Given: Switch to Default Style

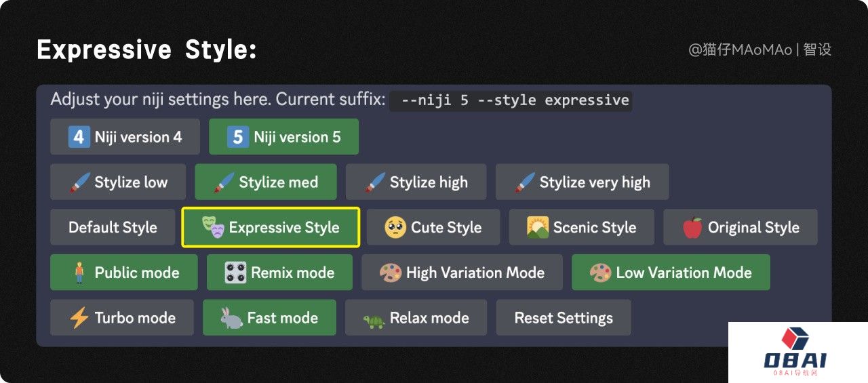Looking at the screenshot, I should pos(113,228).
